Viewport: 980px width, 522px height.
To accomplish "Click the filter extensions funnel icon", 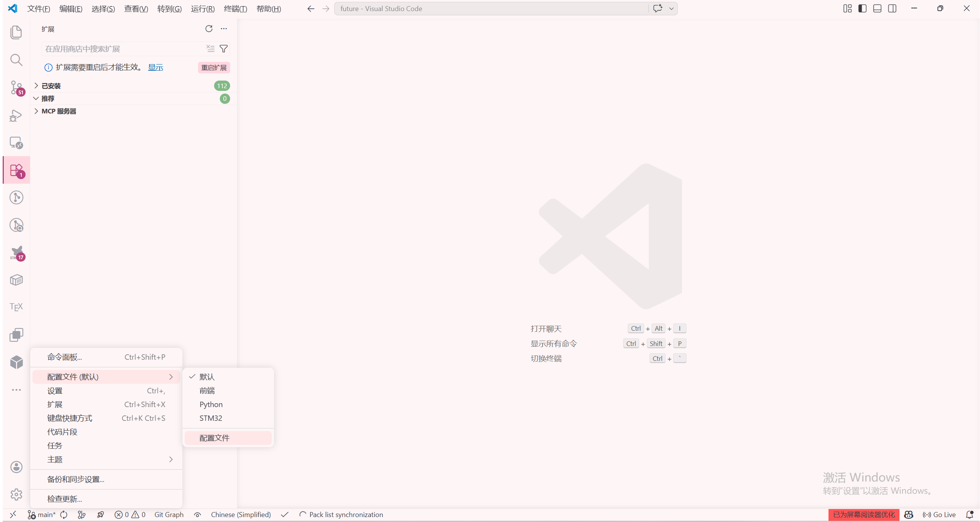I will coord(224,48).
